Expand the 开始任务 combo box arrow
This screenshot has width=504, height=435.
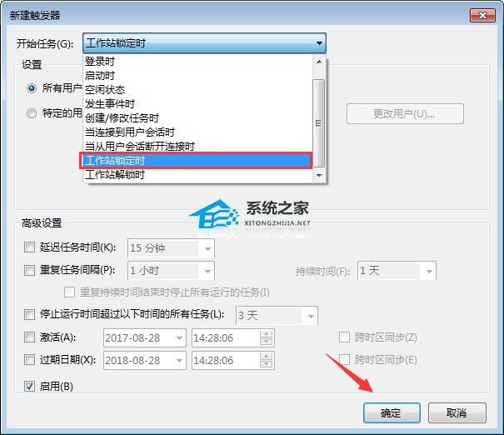click(x=319, y=43)
